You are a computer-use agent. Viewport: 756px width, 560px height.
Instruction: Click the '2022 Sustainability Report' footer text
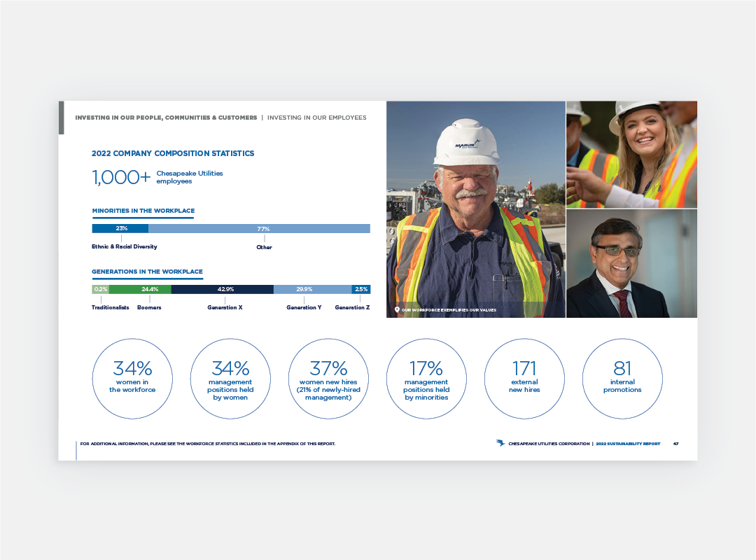coord(628,444)
